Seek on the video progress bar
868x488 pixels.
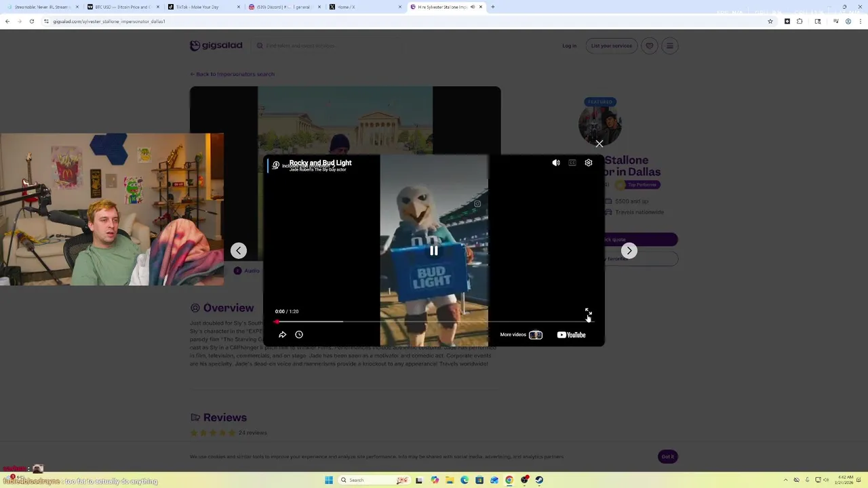pos(434,321)
